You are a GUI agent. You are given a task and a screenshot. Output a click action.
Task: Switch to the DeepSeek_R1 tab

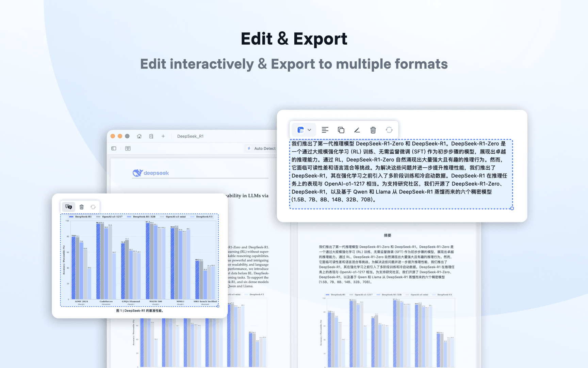tap(190, 136)
